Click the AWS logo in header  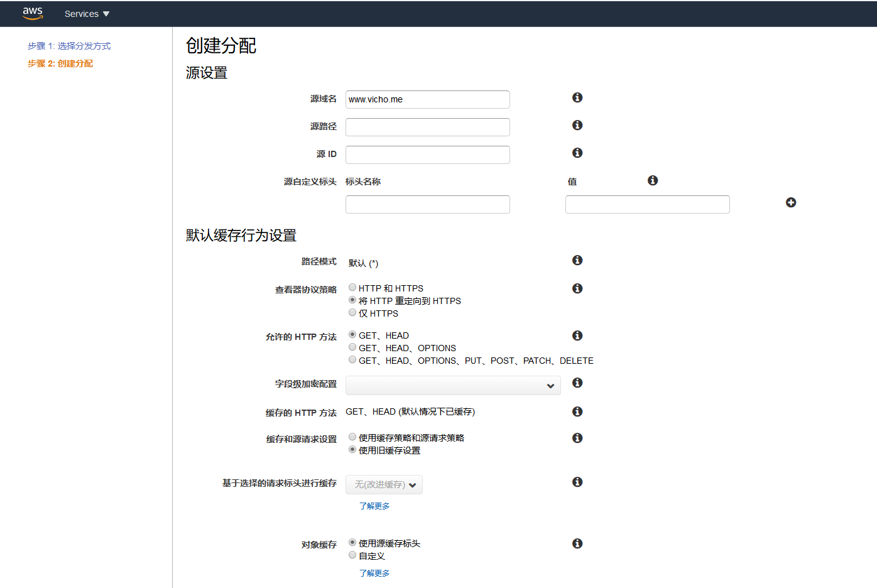33,13
